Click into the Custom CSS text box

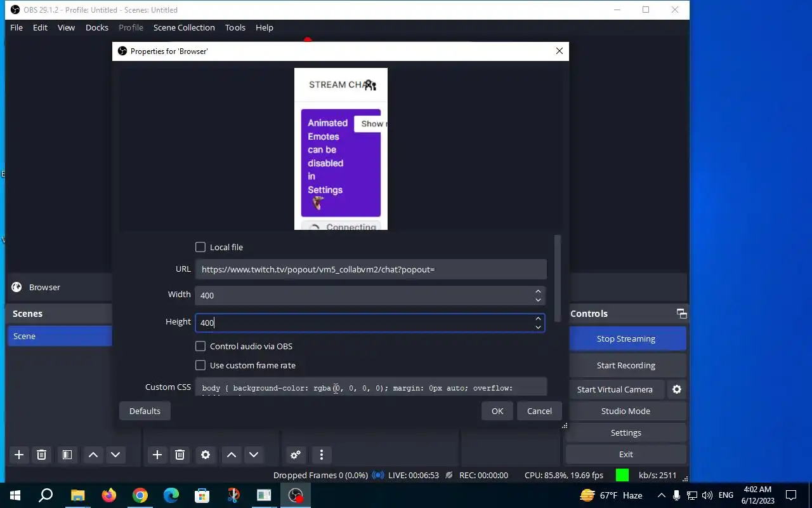click(x=371, y=387)
